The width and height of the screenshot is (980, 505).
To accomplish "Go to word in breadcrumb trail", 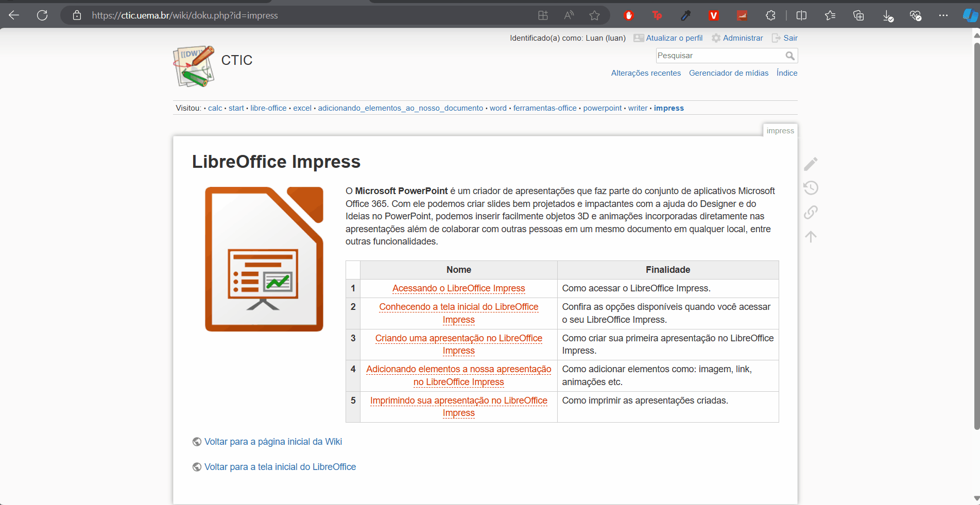I will tap(498, 108).
